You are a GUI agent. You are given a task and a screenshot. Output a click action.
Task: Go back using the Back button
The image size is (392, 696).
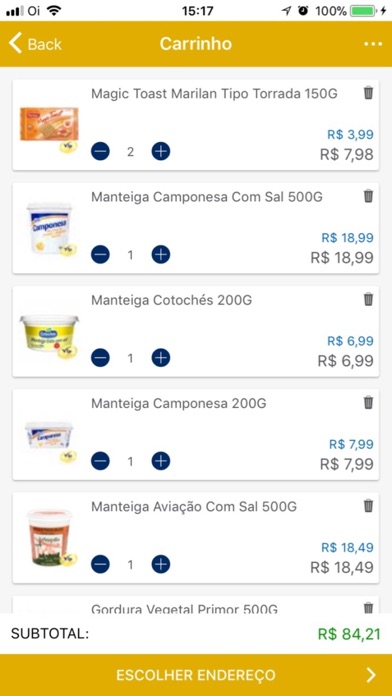click(35, 44)
